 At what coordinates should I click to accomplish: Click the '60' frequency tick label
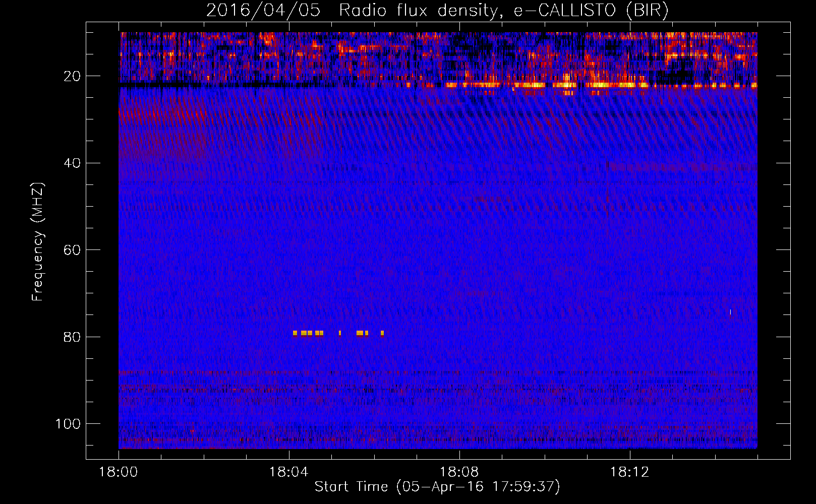coord(72,250)
